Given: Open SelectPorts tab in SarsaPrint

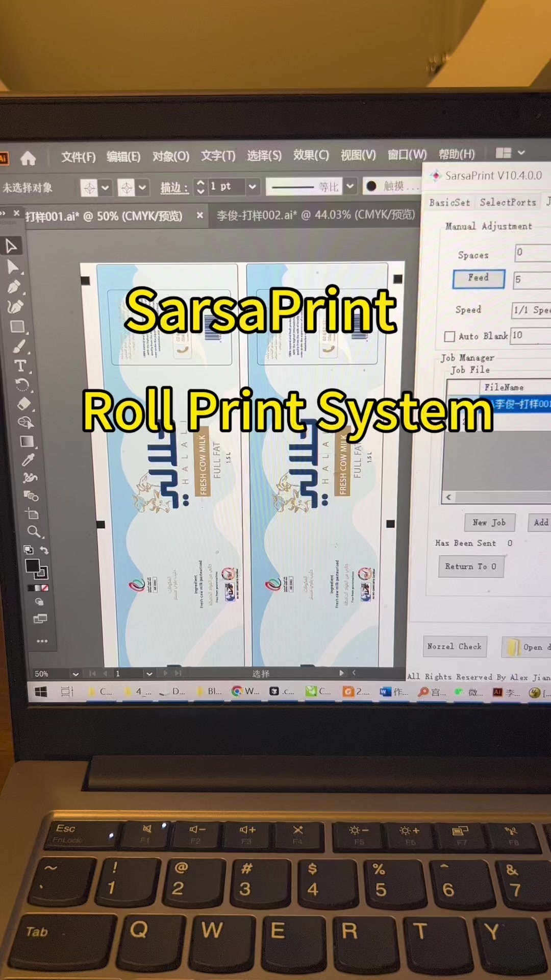Looking at the screenshot, I should (508, 202).
